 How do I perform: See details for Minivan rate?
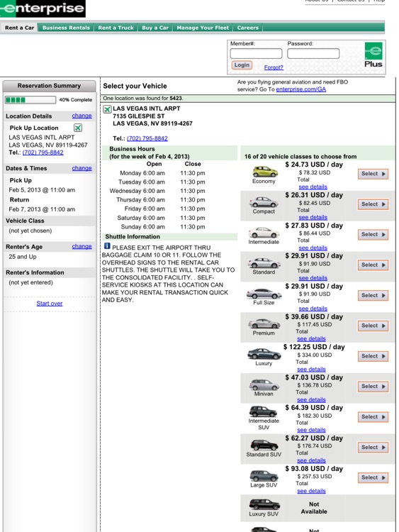pos(312,400)
